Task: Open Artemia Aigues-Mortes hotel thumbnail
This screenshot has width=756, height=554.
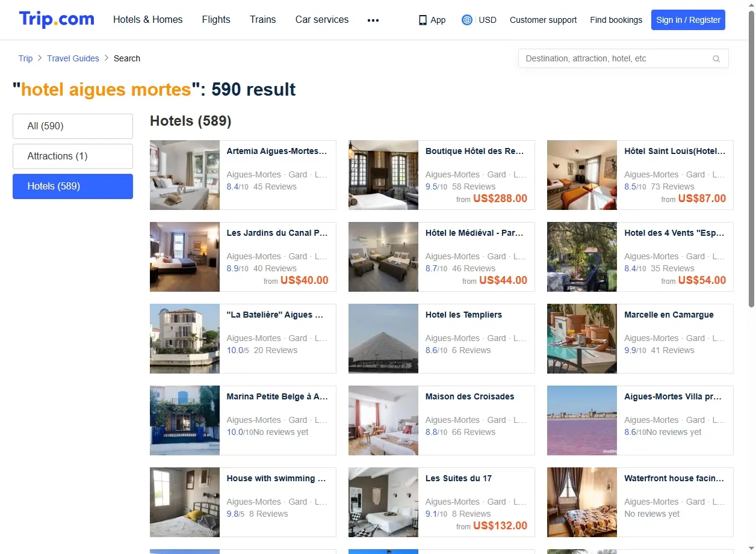Action: click(x=185, y=175)
